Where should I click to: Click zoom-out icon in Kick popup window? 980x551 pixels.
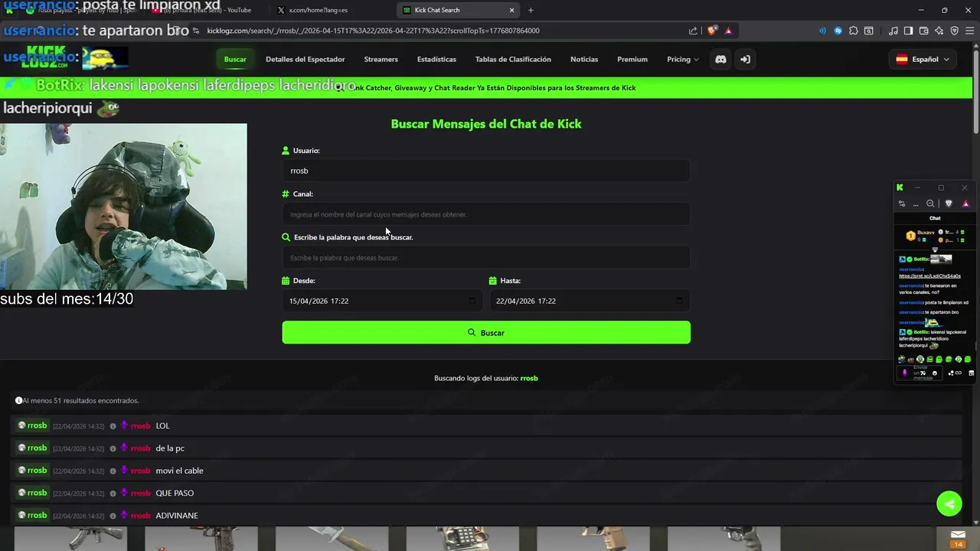point(930,204)
